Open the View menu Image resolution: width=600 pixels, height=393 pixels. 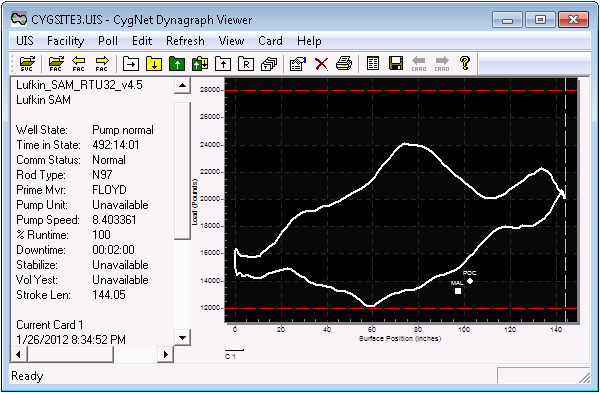tap(231, 41)
